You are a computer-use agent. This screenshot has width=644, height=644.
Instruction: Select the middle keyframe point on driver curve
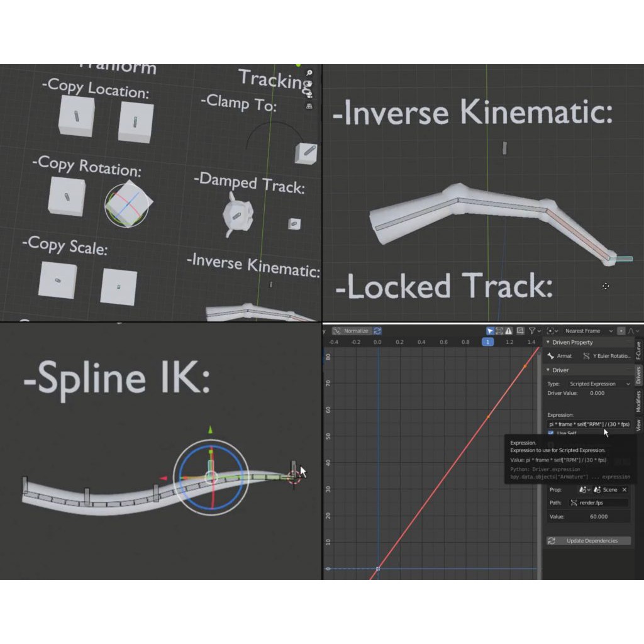coord(488,417)
